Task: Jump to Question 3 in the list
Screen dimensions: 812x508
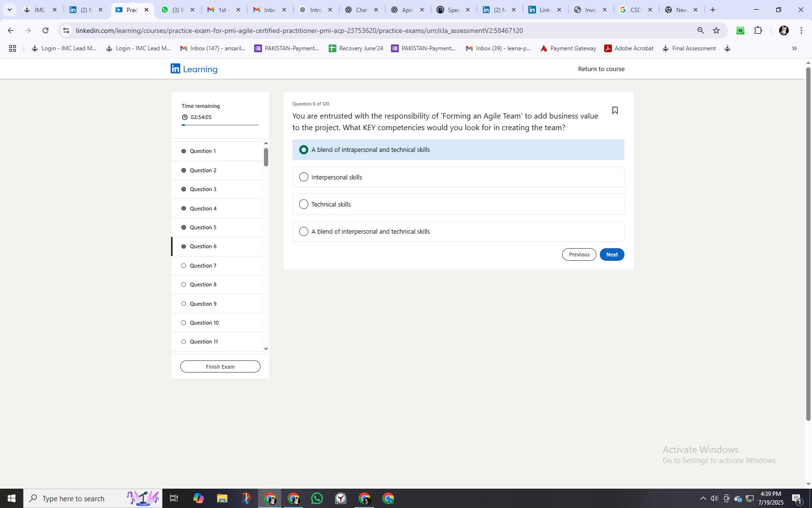Action: pyautogui.click(x=217, y=189)
